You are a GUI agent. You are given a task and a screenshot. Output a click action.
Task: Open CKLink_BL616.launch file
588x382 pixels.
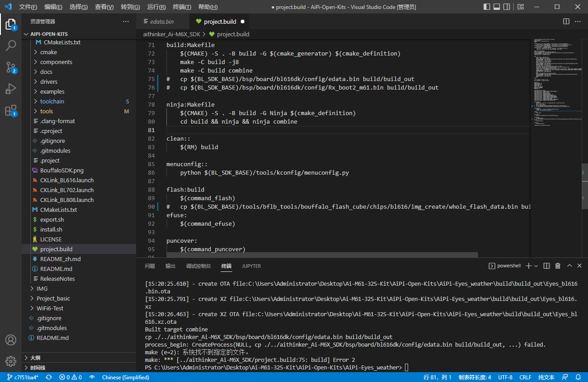click(79, 180)
